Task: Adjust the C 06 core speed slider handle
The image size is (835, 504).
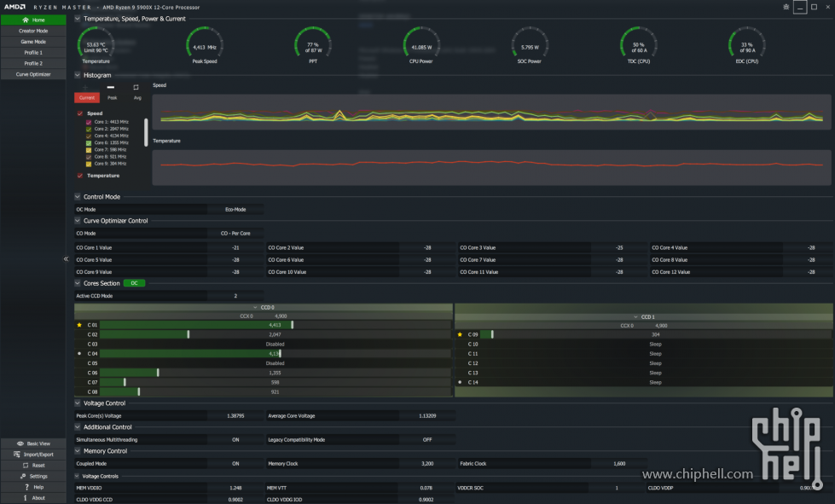Action: pyautogui.click(x=158, y=373)
